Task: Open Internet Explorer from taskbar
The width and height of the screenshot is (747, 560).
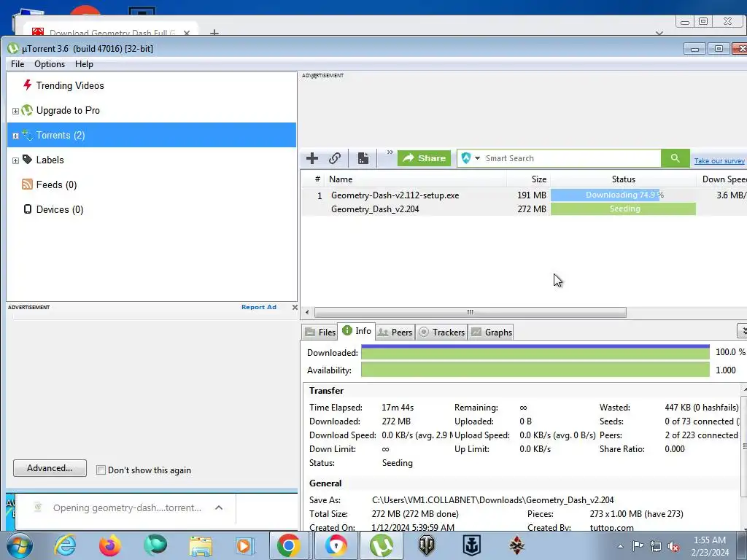Action: click(65, 545)
